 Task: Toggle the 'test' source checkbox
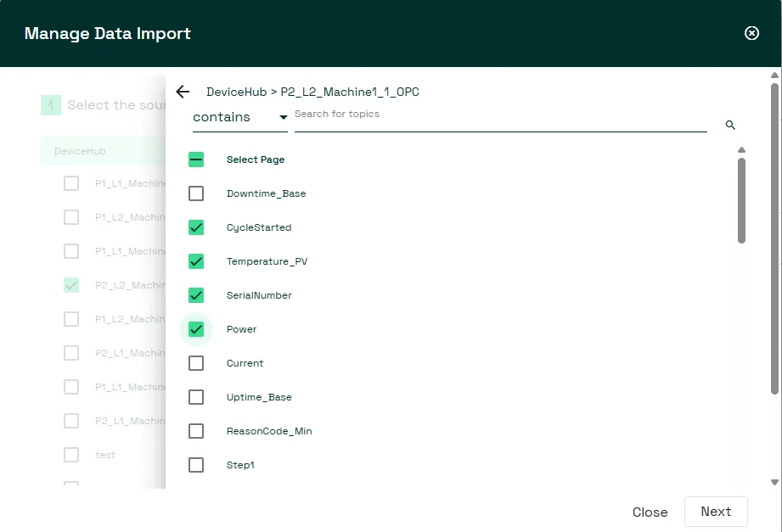coord(71,455)
